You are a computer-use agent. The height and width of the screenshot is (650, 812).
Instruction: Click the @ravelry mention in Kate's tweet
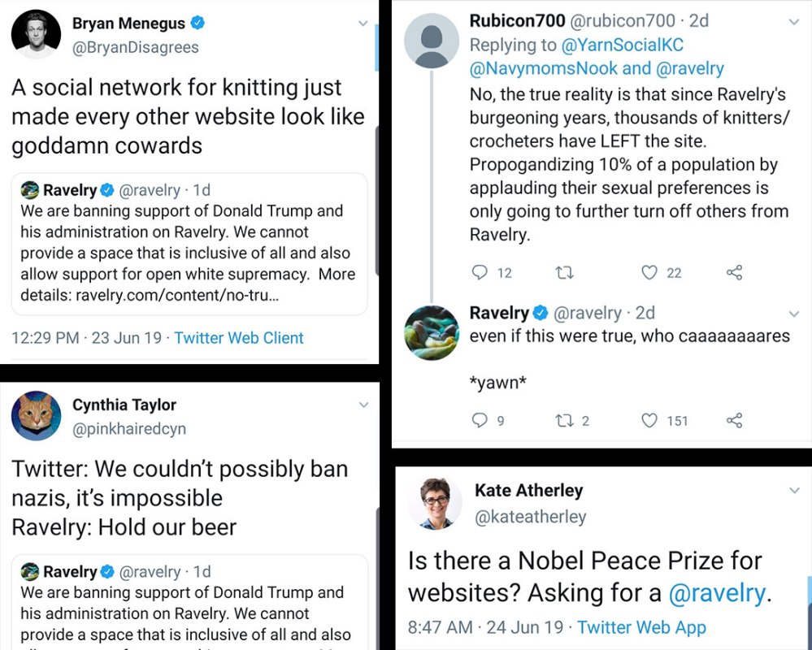[716, 593]
